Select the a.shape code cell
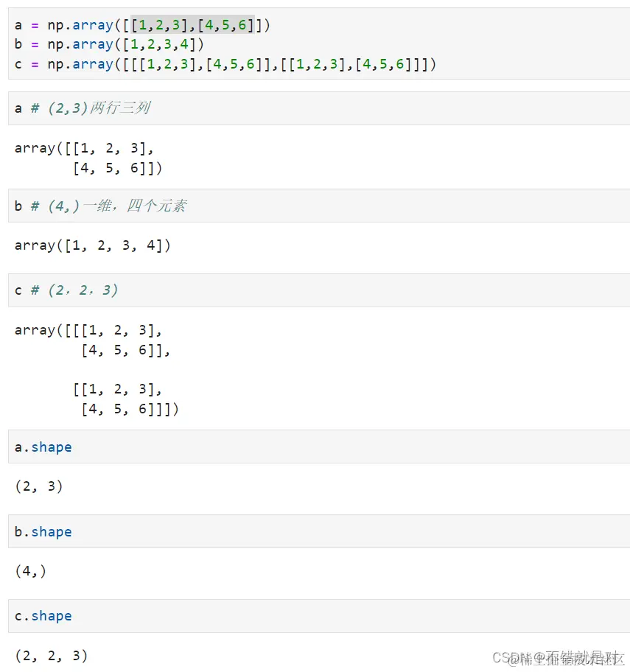630x672 pixels. (x=318, y=447)
